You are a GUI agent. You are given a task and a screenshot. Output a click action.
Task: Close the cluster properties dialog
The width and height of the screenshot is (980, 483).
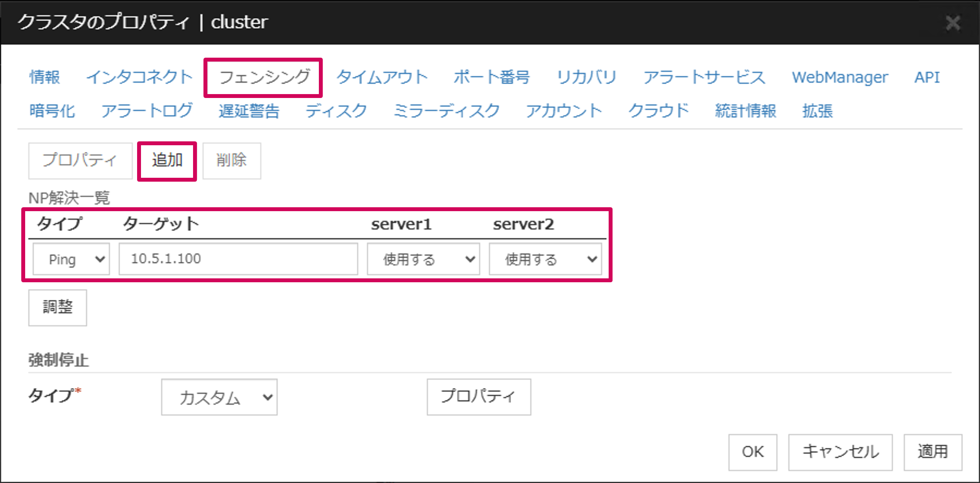953,23
